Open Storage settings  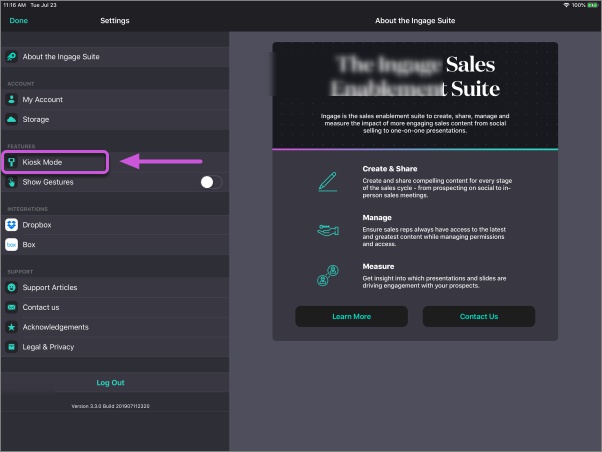click(115, 119)
